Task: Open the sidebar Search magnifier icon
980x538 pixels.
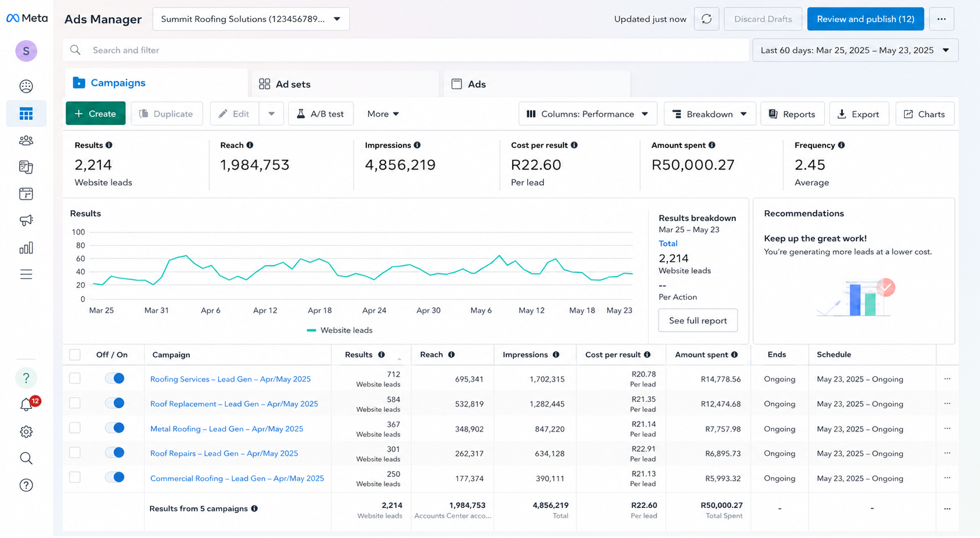Action: (x=26, y=458)
